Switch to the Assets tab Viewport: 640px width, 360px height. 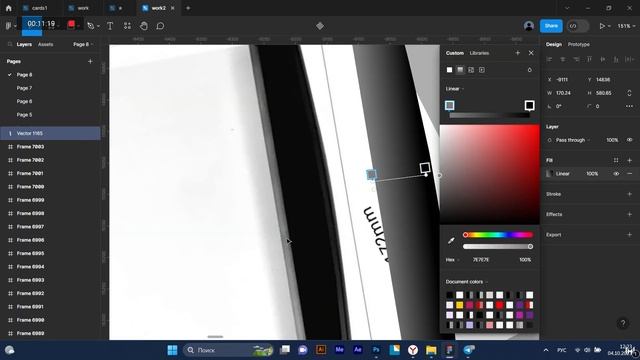tap(45, 44)
